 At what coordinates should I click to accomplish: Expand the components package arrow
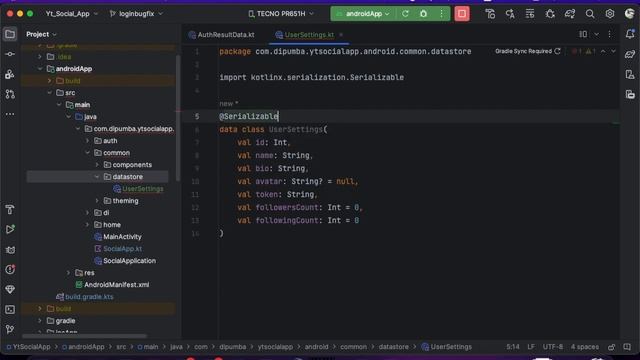coord(97,165)
